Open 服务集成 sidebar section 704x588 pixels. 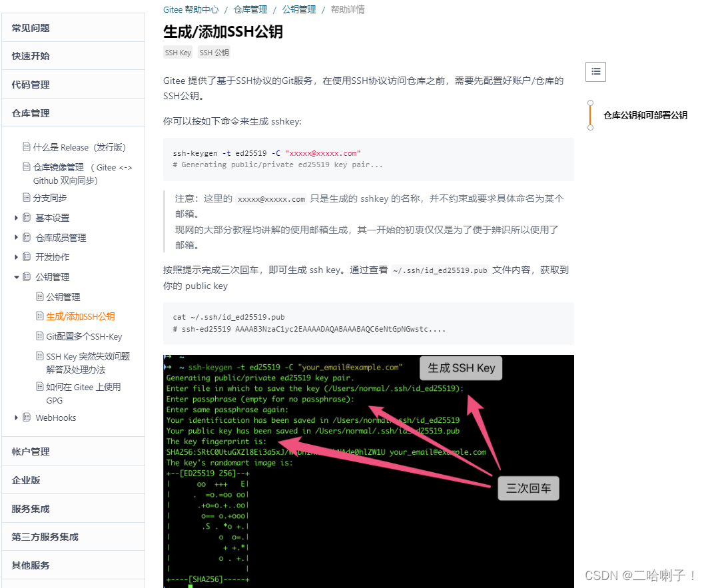[73, 509]
